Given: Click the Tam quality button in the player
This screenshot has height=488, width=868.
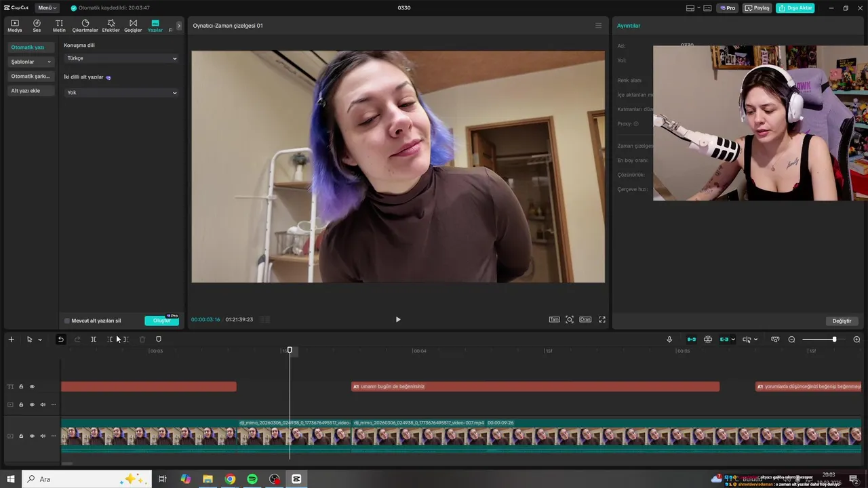Looking at the screenshot, I should pos(554,319).
